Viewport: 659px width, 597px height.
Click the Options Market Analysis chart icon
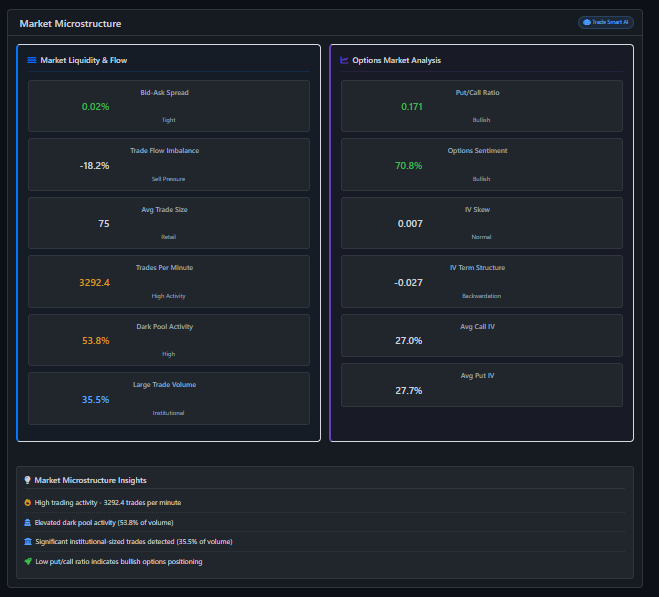344,61
